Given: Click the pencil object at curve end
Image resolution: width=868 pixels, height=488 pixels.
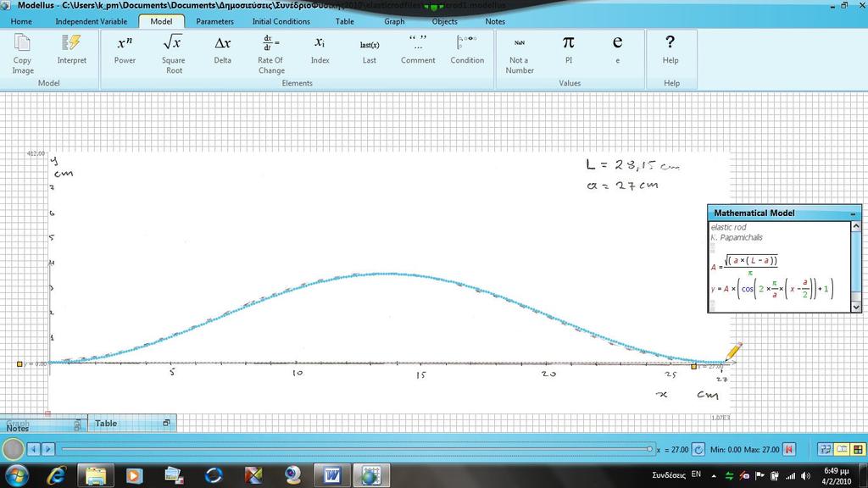Looking at the screenshot, I should pyautogui.click(x=733, y=352).
